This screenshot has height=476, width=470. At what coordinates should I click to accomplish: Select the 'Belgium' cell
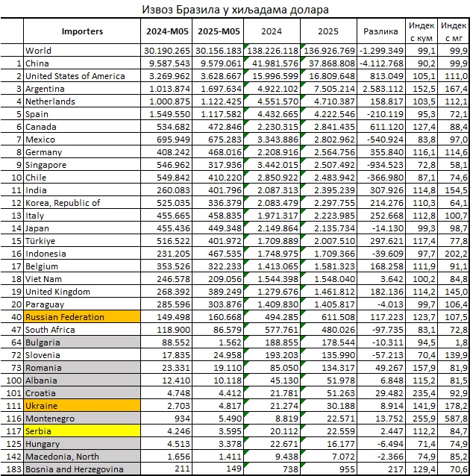(82, 266)
